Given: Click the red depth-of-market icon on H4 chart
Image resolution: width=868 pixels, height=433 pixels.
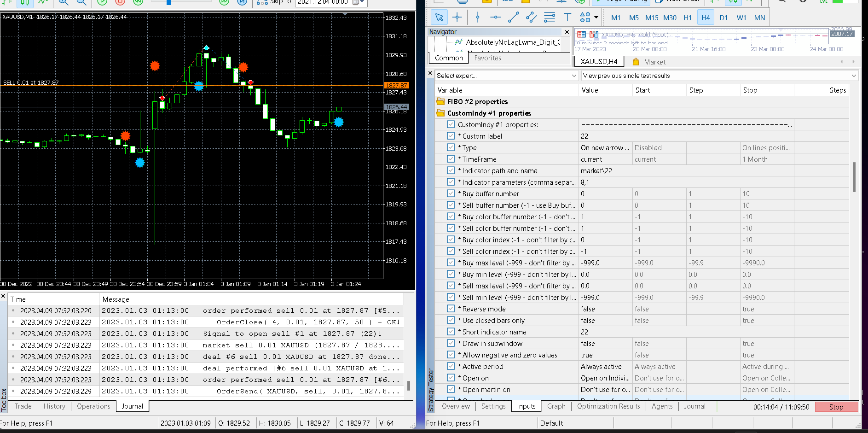Looking at the screenshot, I should [x=582, y=35].
